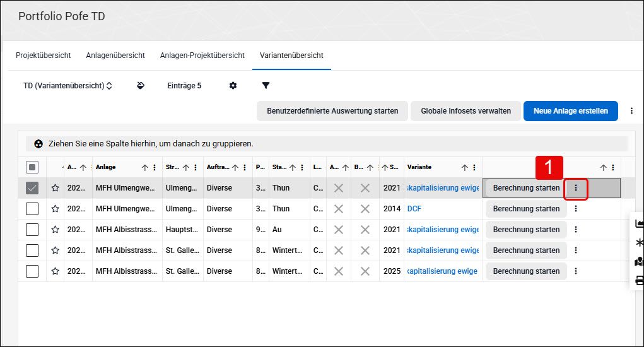Open column menu of the last unnamed column

613,168
